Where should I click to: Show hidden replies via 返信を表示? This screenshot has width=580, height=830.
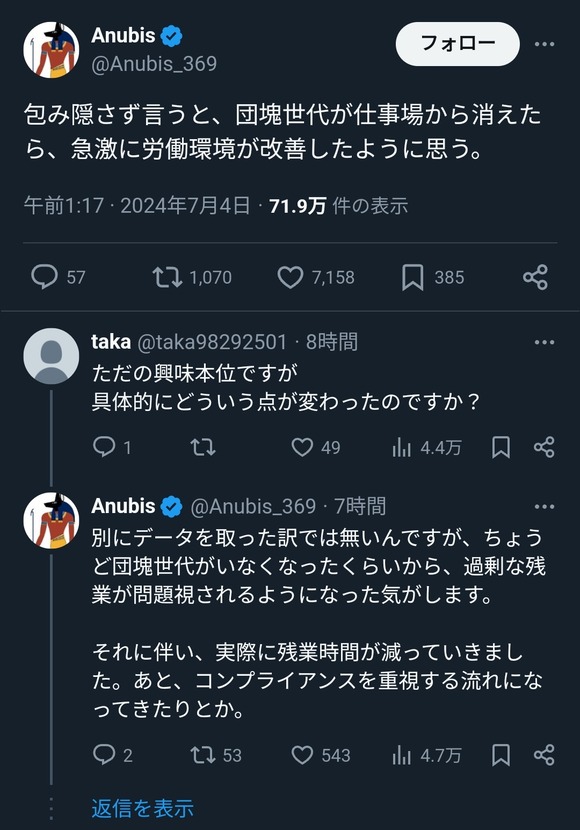[x=141, y=807]
